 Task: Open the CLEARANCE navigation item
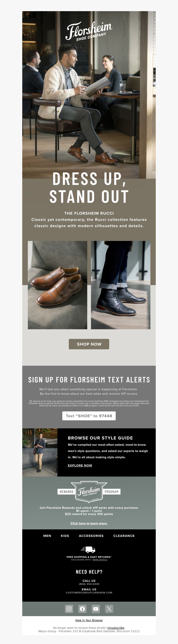pos(124,536)
